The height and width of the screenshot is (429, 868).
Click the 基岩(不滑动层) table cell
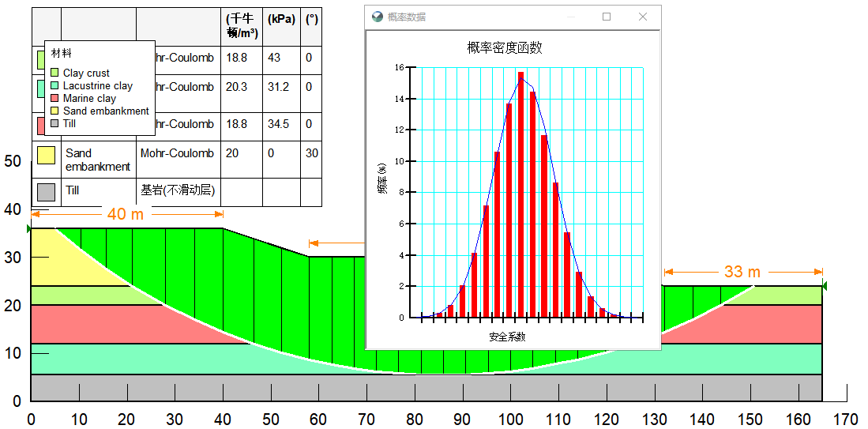coord(178,191)
